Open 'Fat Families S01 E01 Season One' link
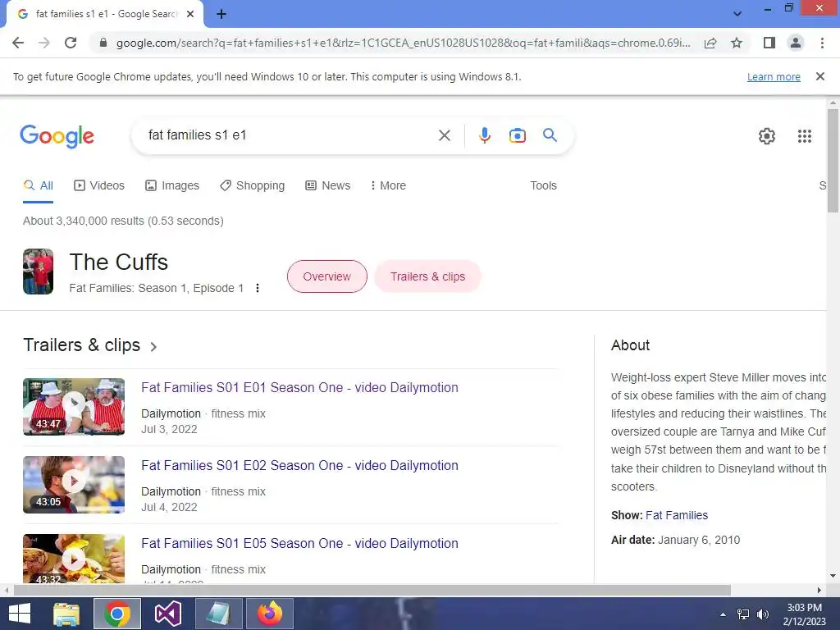Viewport: 840px width, 630px height. [299, 388]
